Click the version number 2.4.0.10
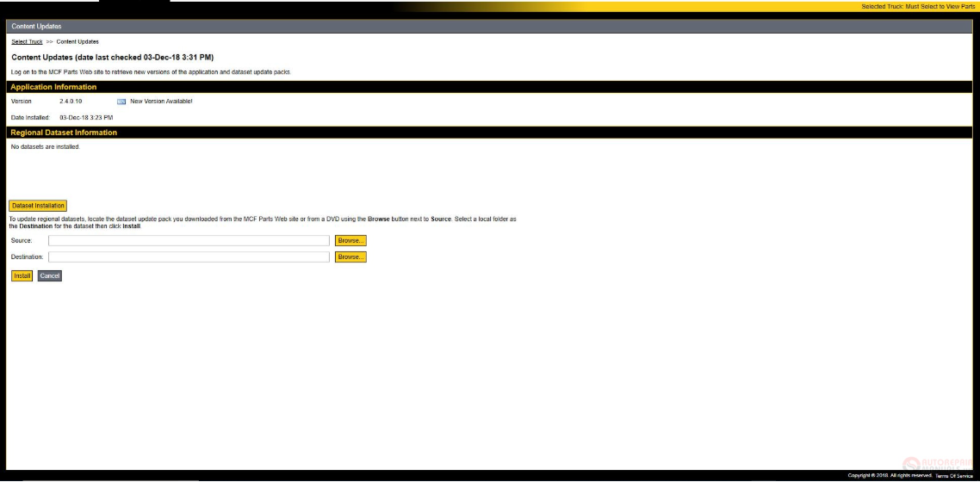 [71, 102]
